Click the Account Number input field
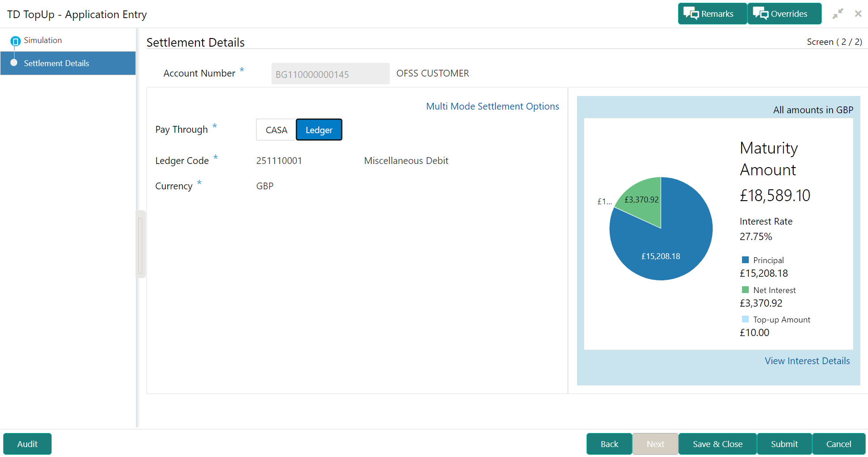Viewport: 868px width, 457px height. click(x=330, y=74)
